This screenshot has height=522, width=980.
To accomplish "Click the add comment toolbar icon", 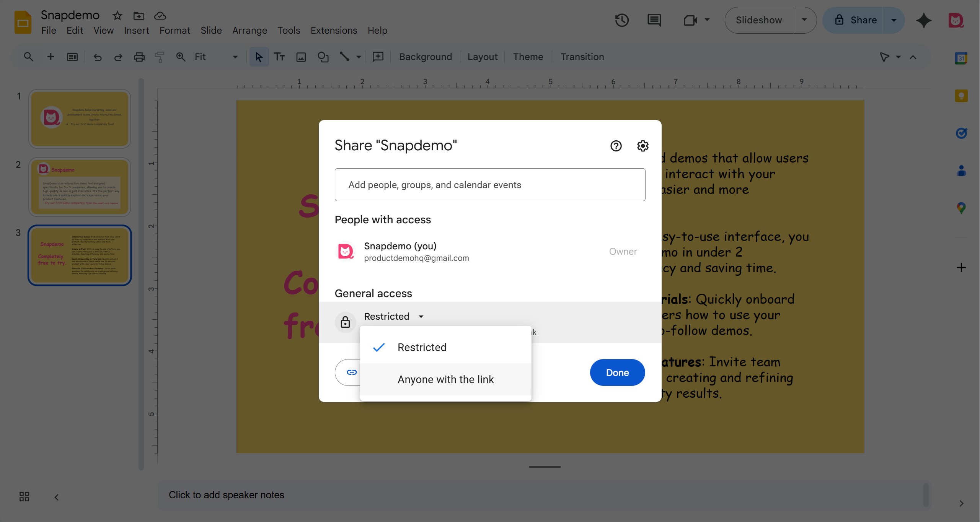I will [378, 57].
